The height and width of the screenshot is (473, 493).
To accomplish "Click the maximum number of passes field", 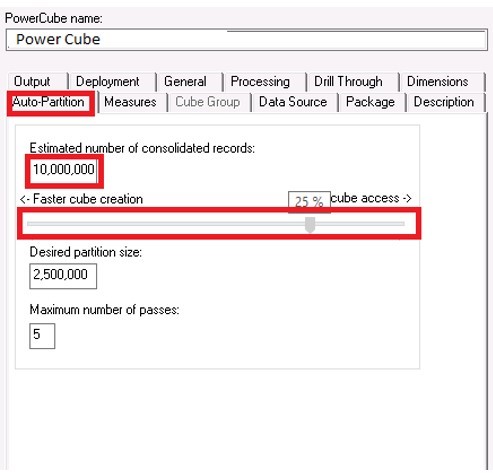I will pyautogui.click(x=42, y=336).
